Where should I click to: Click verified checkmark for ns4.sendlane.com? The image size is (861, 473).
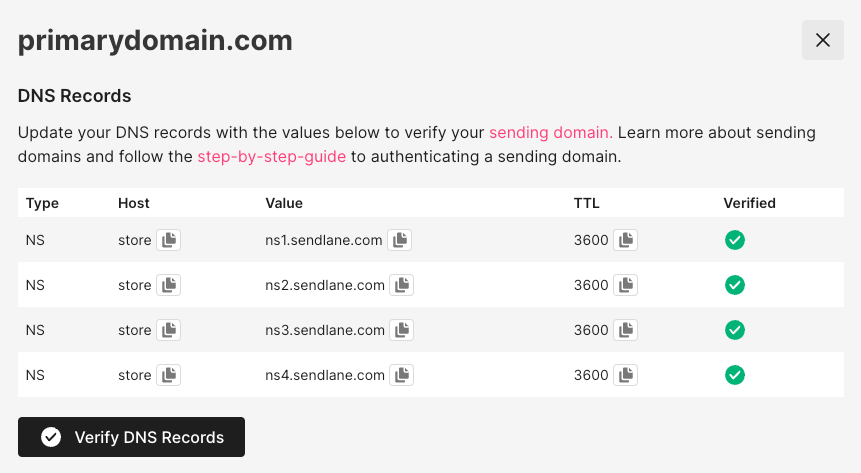click(735, 375)
